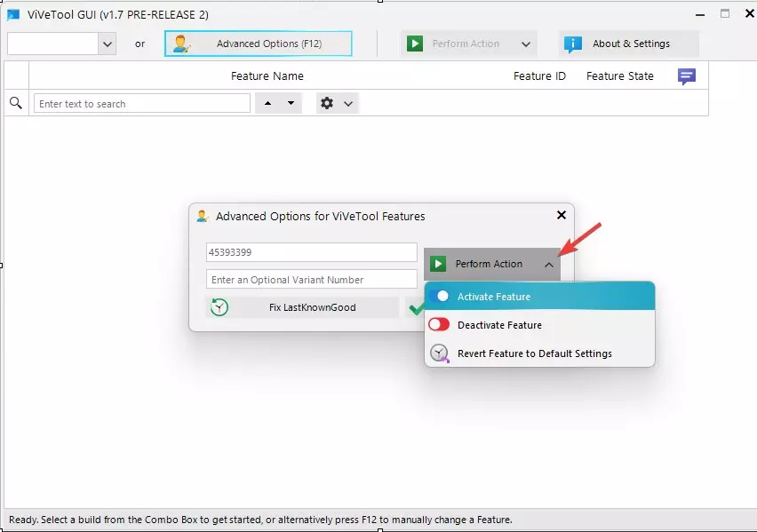Image resolution: width=757 pixels, height=532 pixels.
Task: Click the status bar Ready message
Action: (260, 520)
